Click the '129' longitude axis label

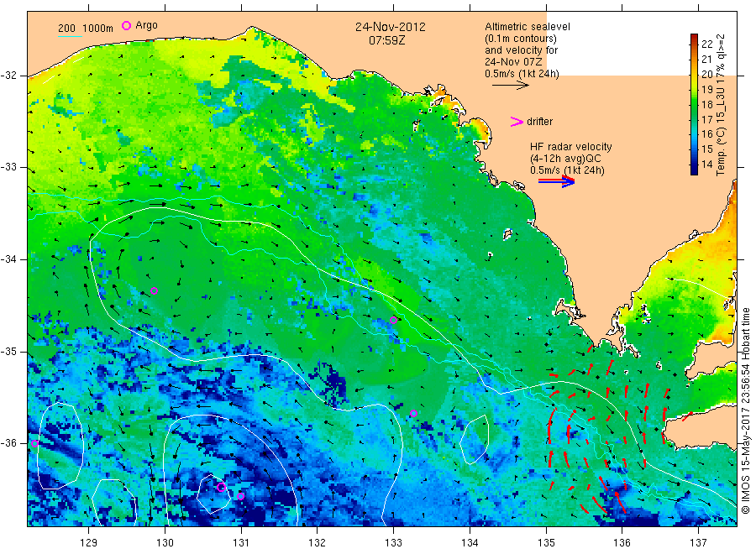pyautogui.click(x=89, y=543)
